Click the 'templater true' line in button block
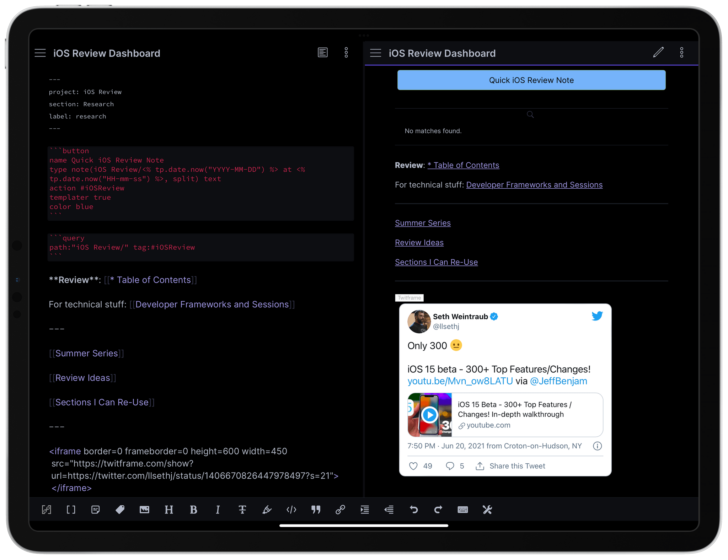The image size is (728, 560). tap(80, 198)
